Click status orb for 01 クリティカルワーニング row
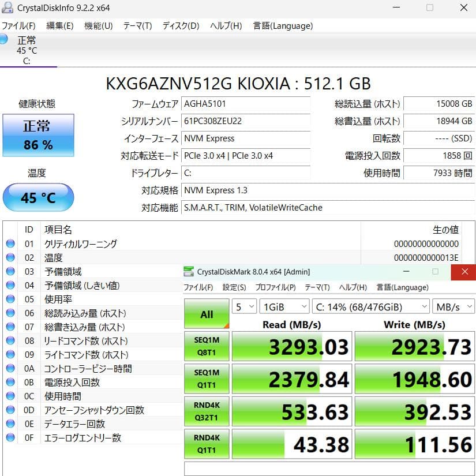 pyautogui.click(x=10, y=243)
